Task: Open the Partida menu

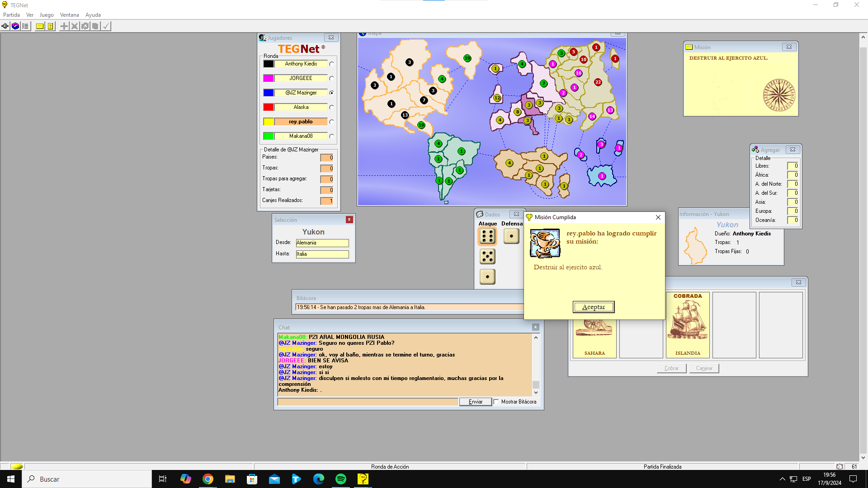Action: click(x=11, y=15)
